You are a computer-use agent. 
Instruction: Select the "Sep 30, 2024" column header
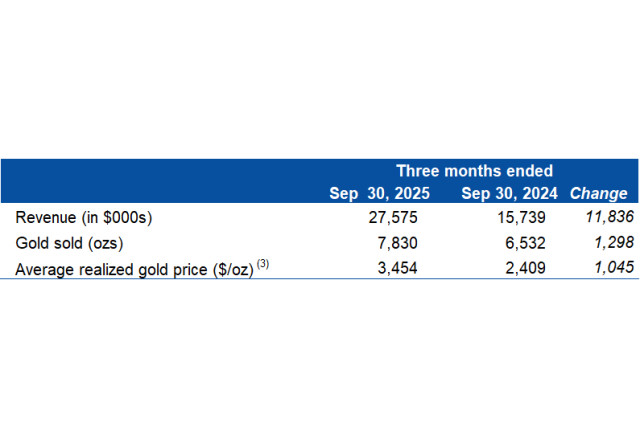click(x=511, y=194)
